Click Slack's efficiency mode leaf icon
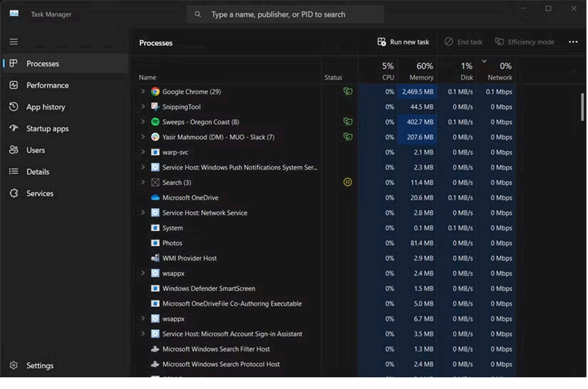The width and height of the screenshot is (588, 389). coord(348,137)
